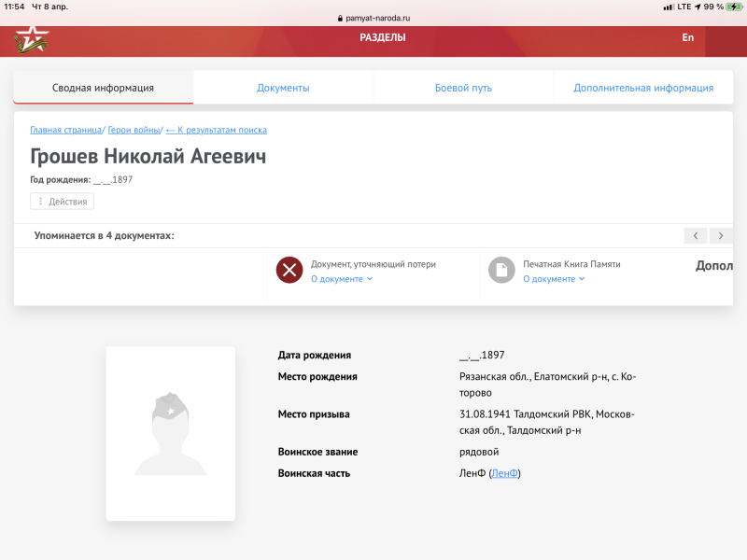Click the Печатная Книга Памяти title
The width and height of the screenshot is (747, 560).
571,264
